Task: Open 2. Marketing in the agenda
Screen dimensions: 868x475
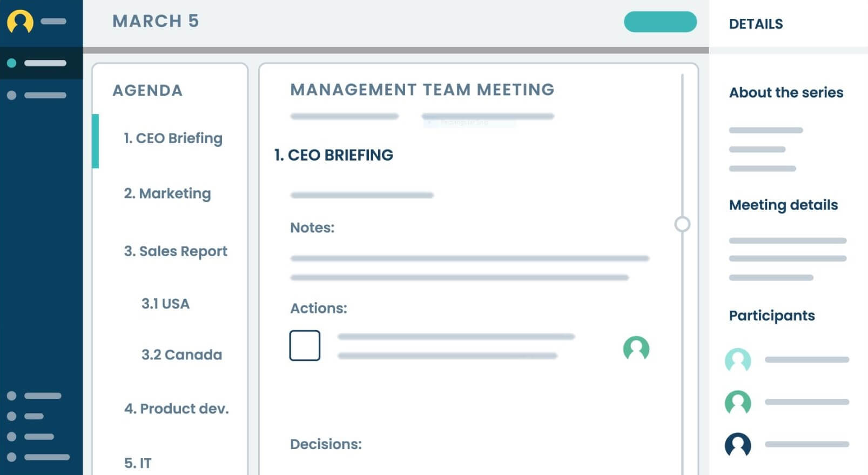Action: coord(167,193)
